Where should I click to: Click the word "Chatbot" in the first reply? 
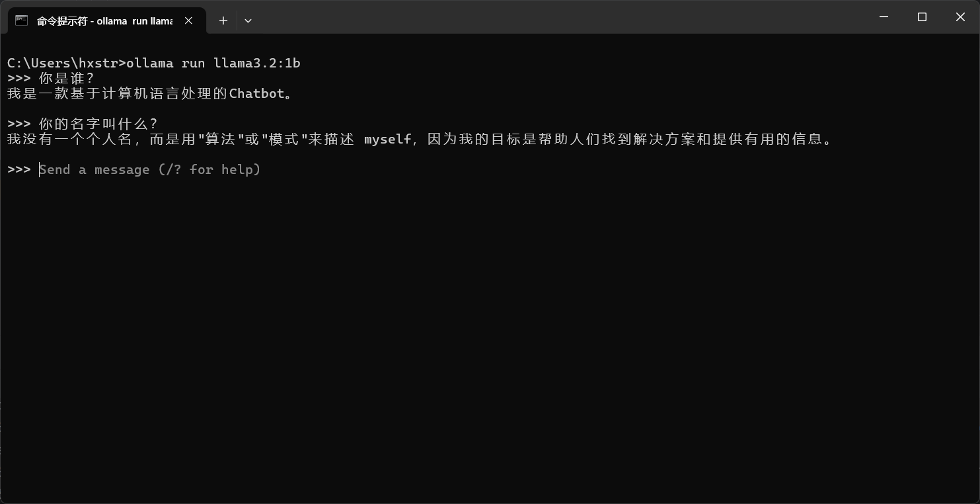point(257,93)
